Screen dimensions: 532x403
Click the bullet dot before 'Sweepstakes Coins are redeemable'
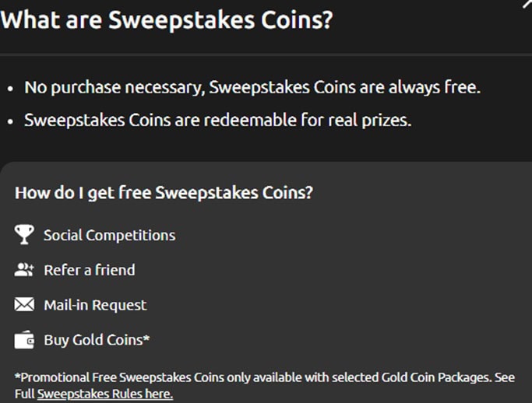tap(10, 121)
